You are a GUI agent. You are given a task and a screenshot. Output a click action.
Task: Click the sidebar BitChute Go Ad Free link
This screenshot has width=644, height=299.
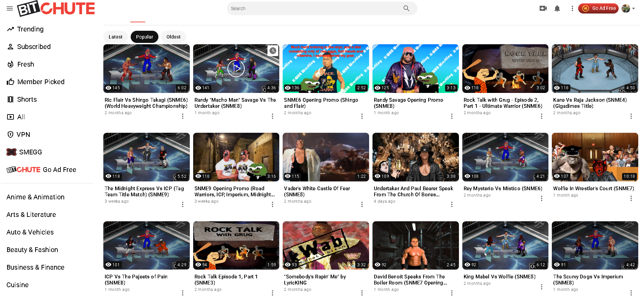click(x=42, y=170)
